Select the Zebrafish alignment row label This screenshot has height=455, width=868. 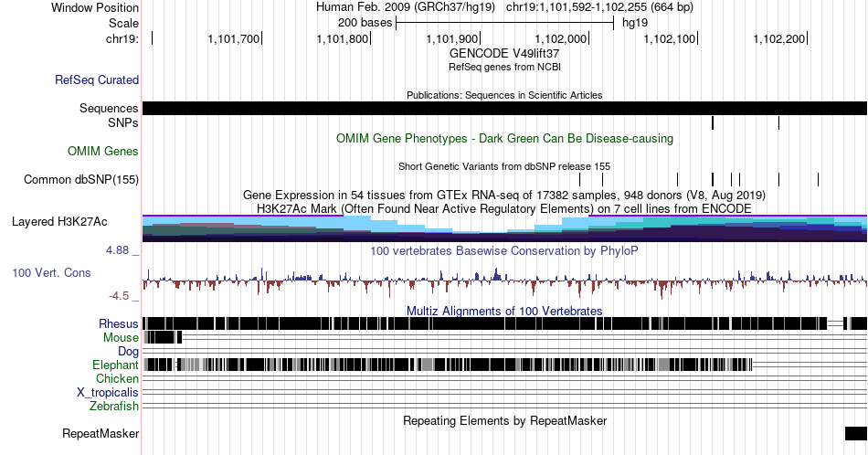coord(114,406)
